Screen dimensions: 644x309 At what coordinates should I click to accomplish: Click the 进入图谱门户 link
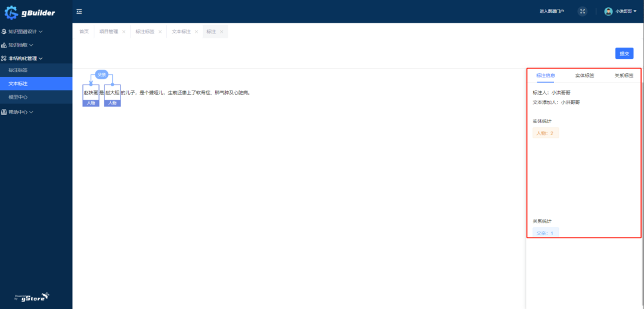552,11
